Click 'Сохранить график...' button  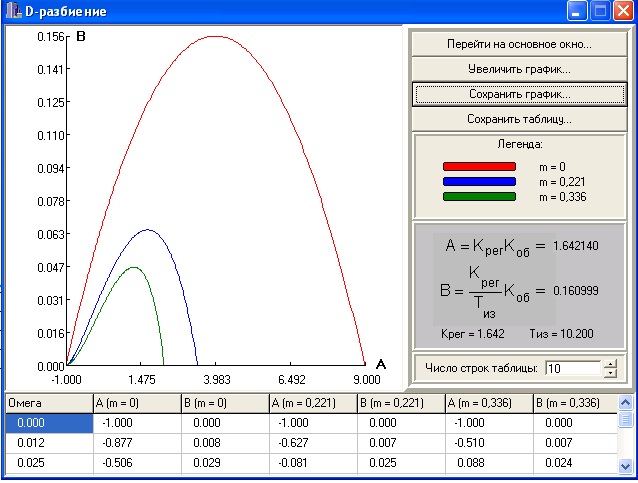coord(519,94)
